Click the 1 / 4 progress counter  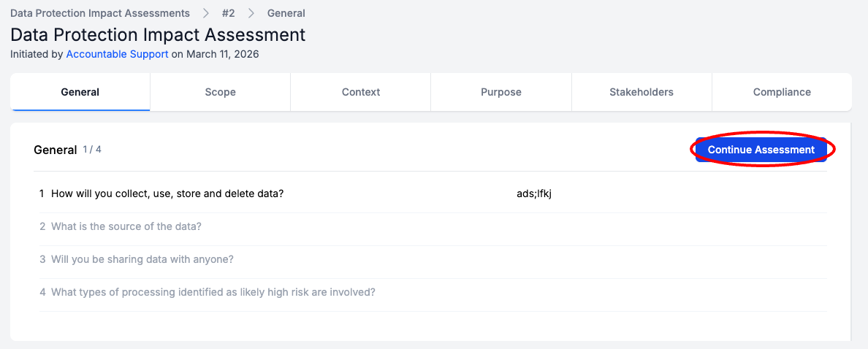92,150
